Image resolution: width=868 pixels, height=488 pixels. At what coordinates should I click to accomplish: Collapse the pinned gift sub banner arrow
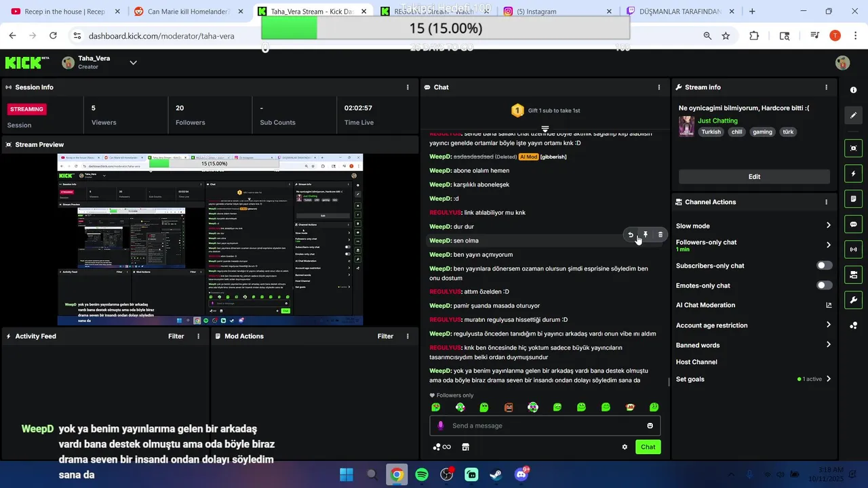click(545, 128)
